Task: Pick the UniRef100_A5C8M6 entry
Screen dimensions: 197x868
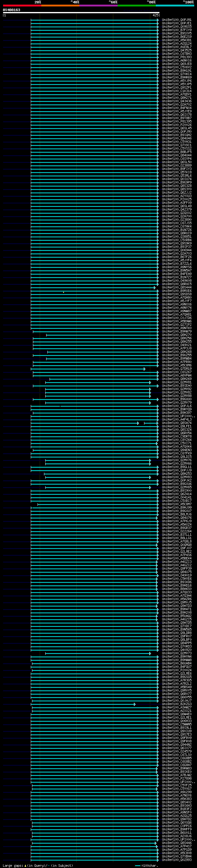Action: (x=177, y=365)
